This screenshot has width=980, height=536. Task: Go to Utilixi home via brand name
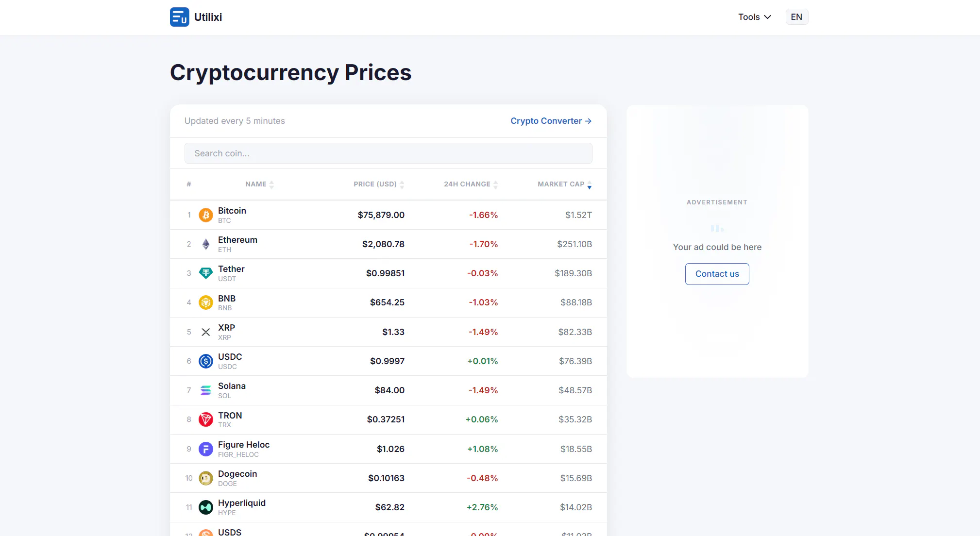point(208,17)
